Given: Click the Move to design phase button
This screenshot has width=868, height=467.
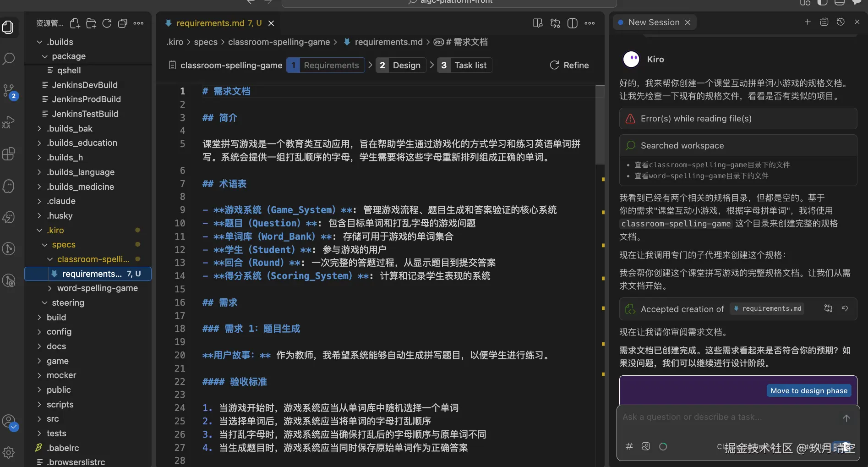Looking at the screenshot, I should point(808,390).
